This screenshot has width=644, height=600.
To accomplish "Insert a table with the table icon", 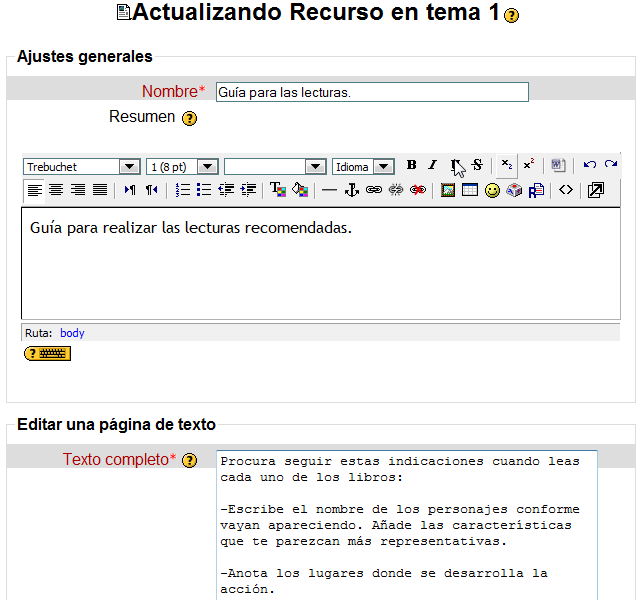I will pos(469,190).
